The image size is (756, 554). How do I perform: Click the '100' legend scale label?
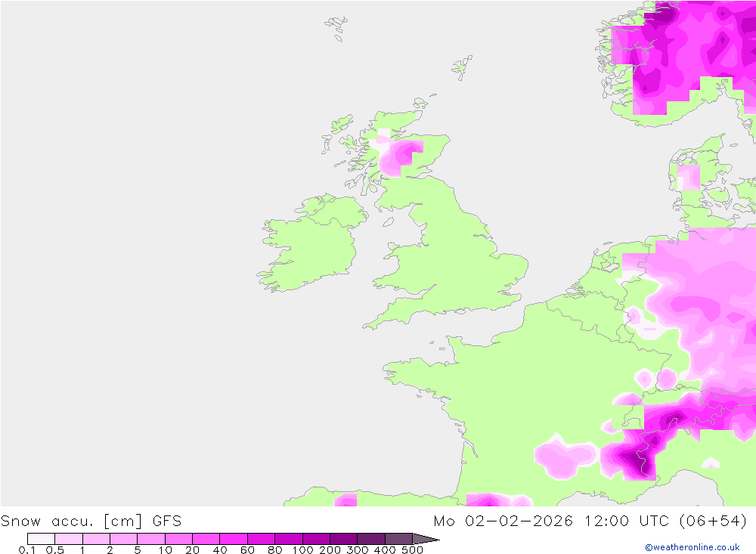coord(303,550)
